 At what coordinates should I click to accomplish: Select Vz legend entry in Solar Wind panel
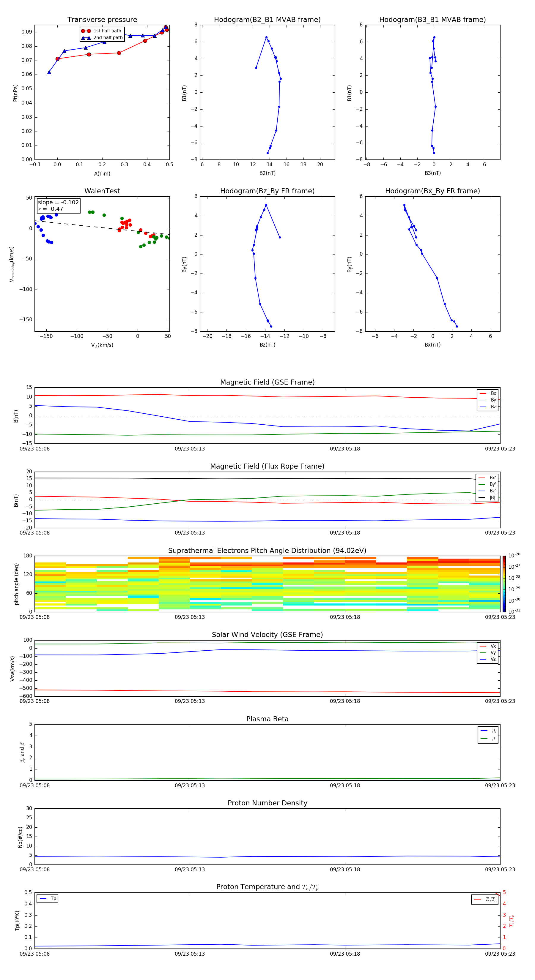(x=488, y=659)
